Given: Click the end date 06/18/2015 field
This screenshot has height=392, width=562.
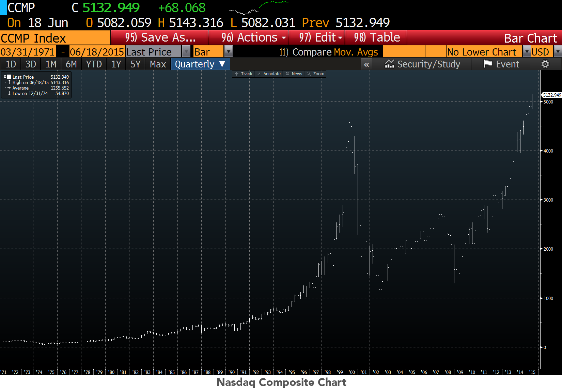Looking at the screenshot, I should pos(97,52).
